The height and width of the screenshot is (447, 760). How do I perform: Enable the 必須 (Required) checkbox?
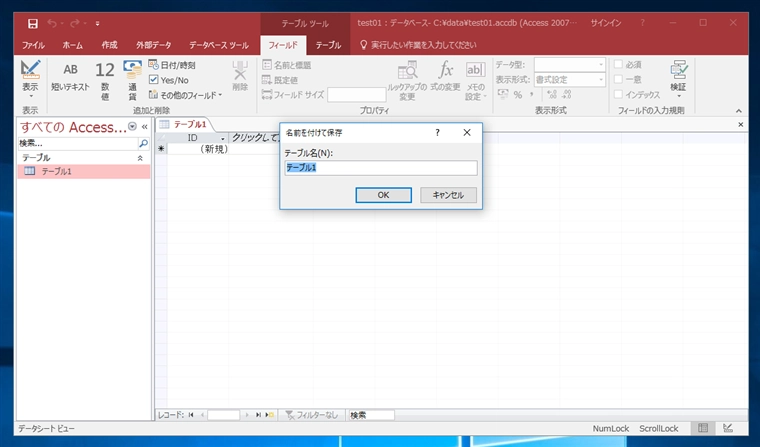618,64
